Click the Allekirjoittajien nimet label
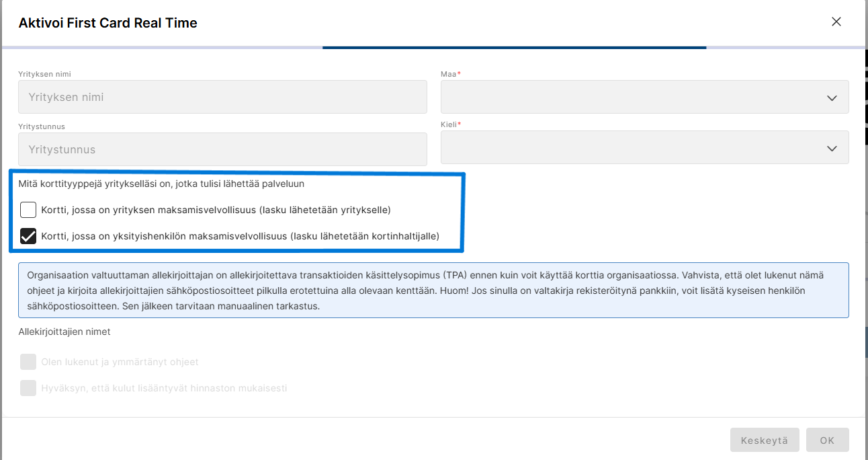The width and height of the screenshot is (868, 460). point(64,332)
